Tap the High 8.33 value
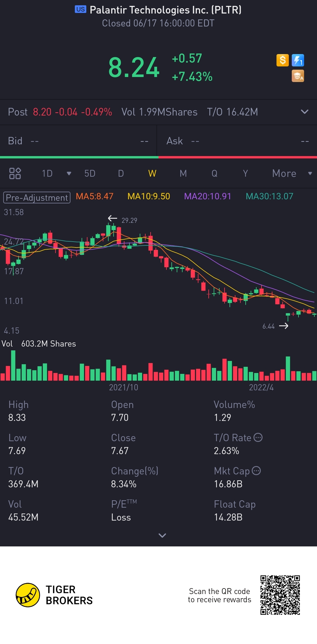This screenshot has width=317, height=644. 17,417
